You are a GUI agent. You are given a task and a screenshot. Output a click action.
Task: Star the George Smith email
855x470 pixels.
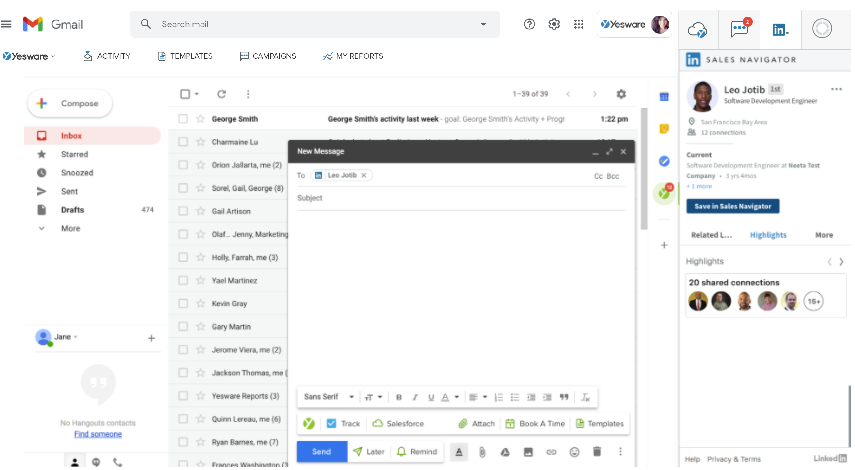200,118
